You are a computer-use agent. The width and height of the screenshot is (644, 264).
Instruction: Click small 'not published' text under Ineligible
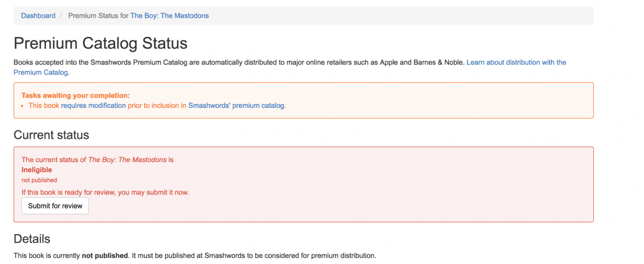39,180
